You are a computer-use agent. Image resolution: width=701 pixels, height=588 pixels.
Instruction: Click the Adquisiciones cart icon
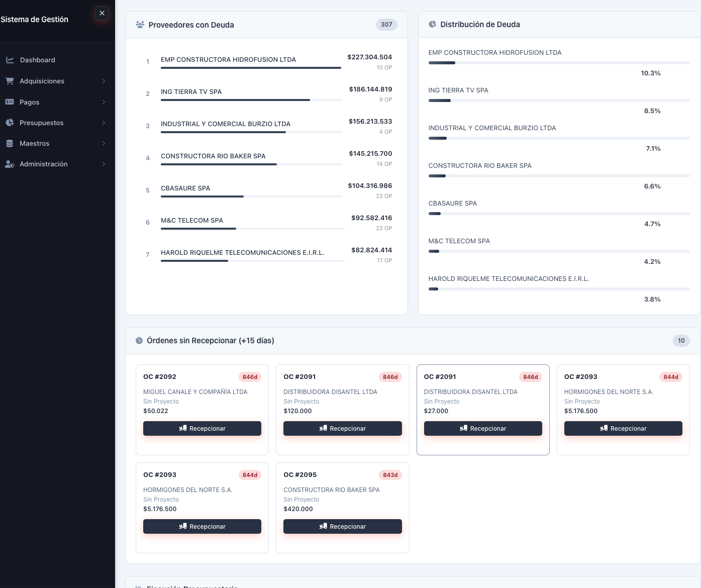[x=10, y=81]
